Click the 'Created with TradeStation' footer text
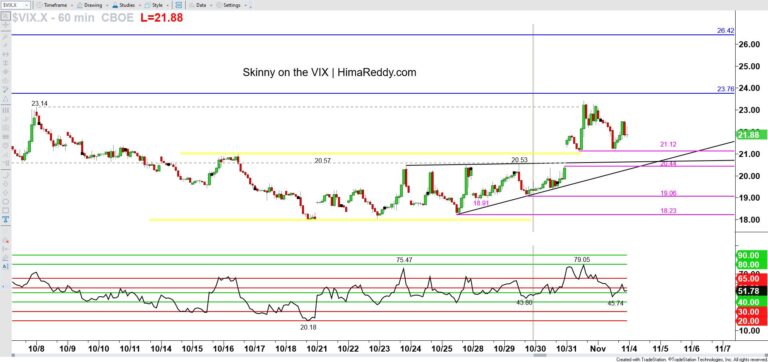This screenshot has width=768, height=362. (x=691, y=359)
